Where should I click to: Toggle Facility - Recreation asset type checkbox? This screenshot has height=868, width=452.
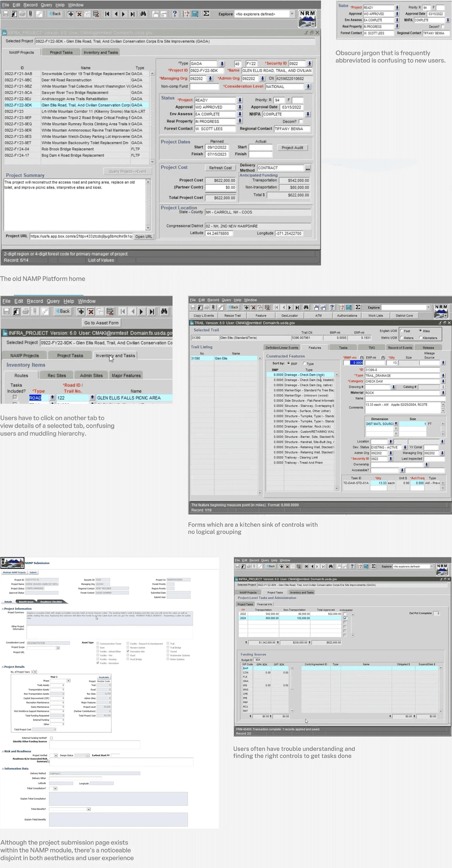[98, 663]
